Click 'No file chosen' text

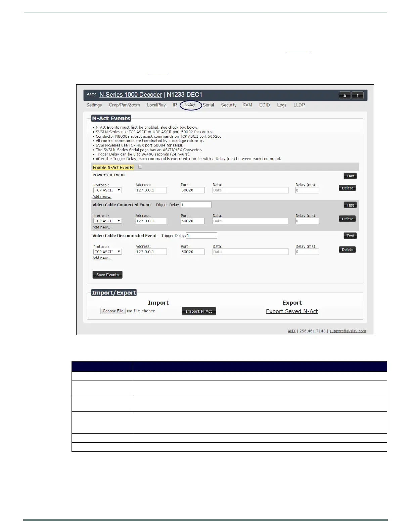[141, 311]
